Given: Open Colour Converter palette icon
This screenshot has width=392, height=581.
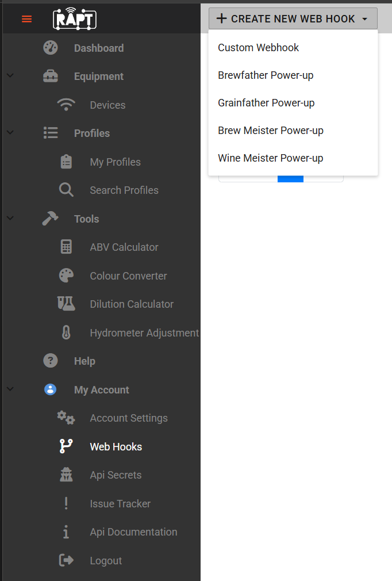Looking at the screenshot, I should (66, 276).
